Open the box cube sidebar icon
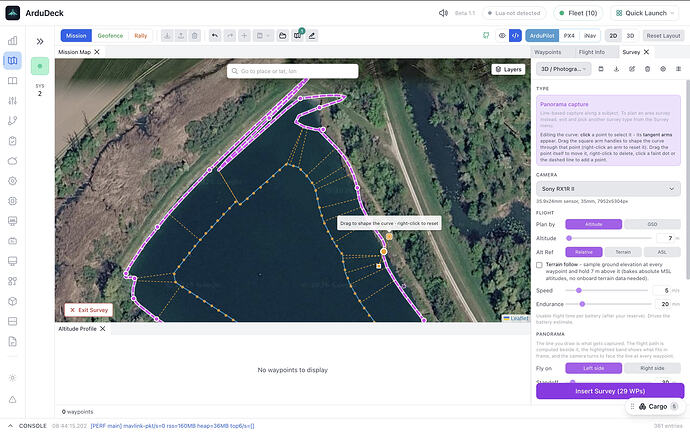 tap(12, 301)
